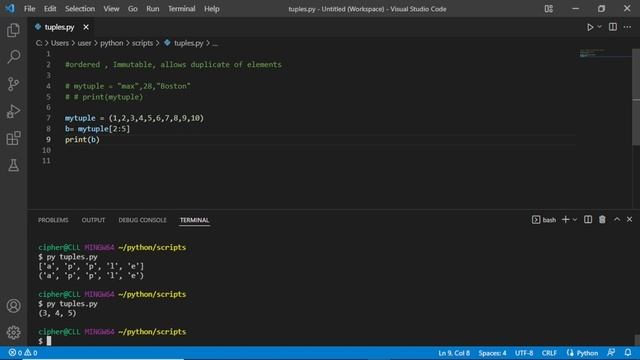Open the Explorer view in activity bar
The width and height of the screenshot is (640, 360).
13,30
